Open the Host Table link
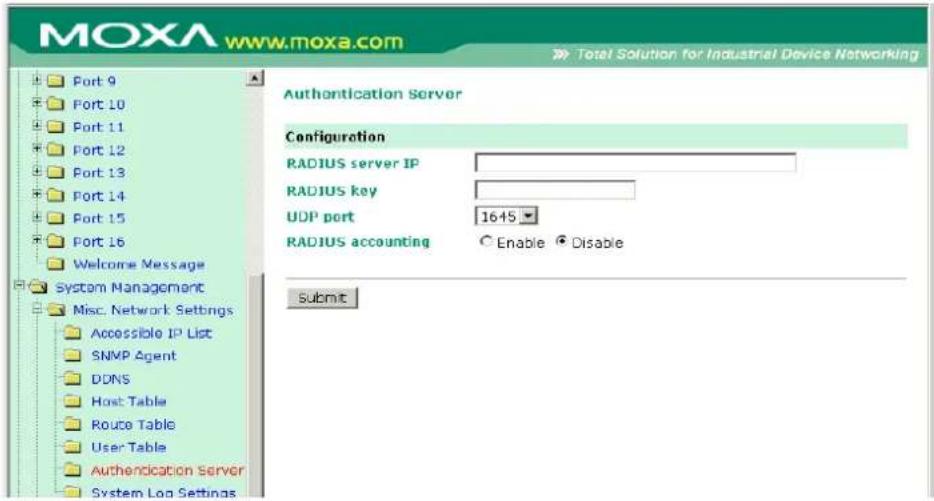 [x=129, y=402]
